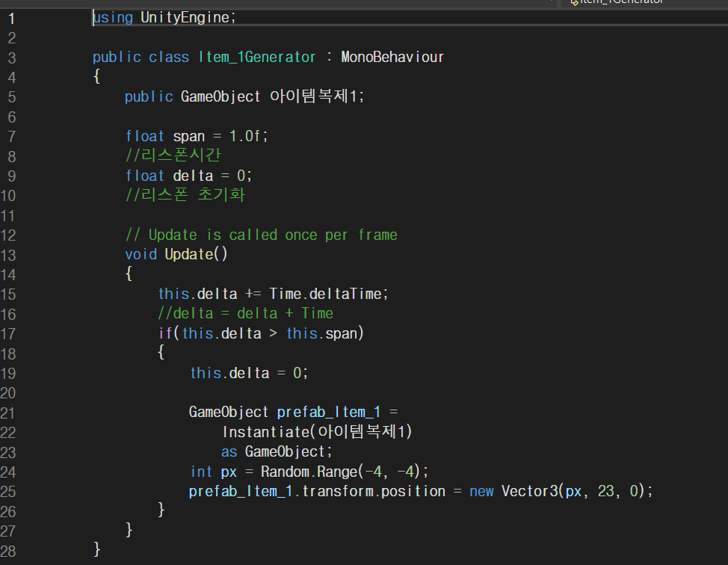Image resolution: width=728 pixels, height=565 pixels.
Task: Click the comment '//리스폰시간'
Action: pos(173,155)
